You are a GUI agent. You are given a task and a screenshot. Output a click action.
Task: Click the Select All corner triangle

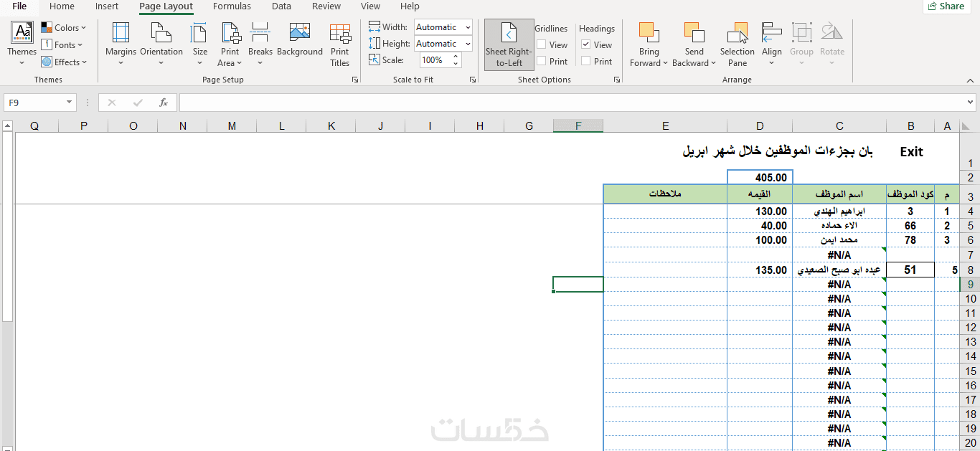[x=966, y=126]
